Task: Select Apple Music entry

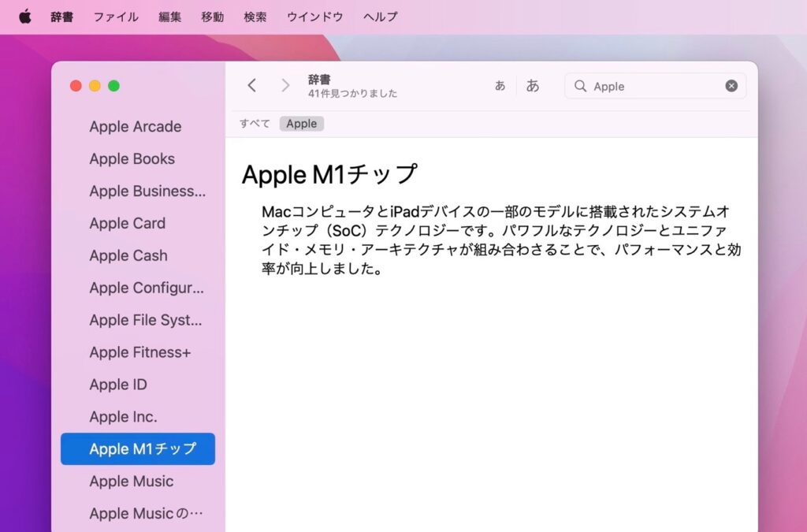Action: (132, 481)
